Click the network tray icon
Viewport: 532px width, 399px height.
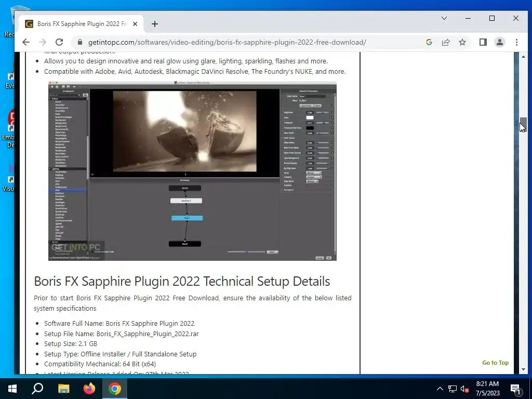[x=453, y=389]
